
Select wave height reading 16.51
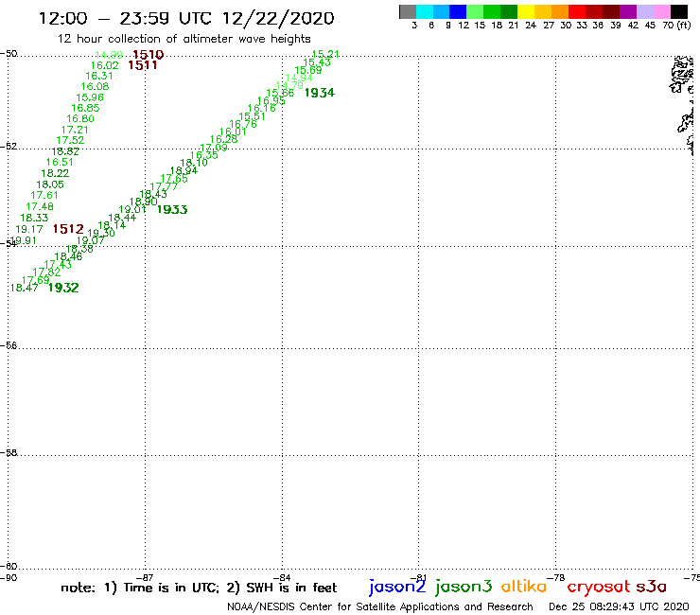[60, 162]
